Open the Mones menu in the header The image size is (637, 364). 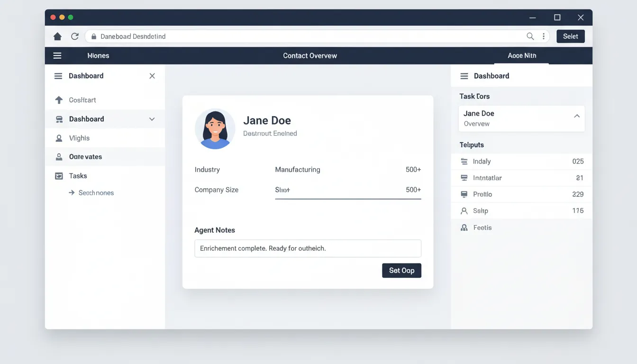(98, 55)
